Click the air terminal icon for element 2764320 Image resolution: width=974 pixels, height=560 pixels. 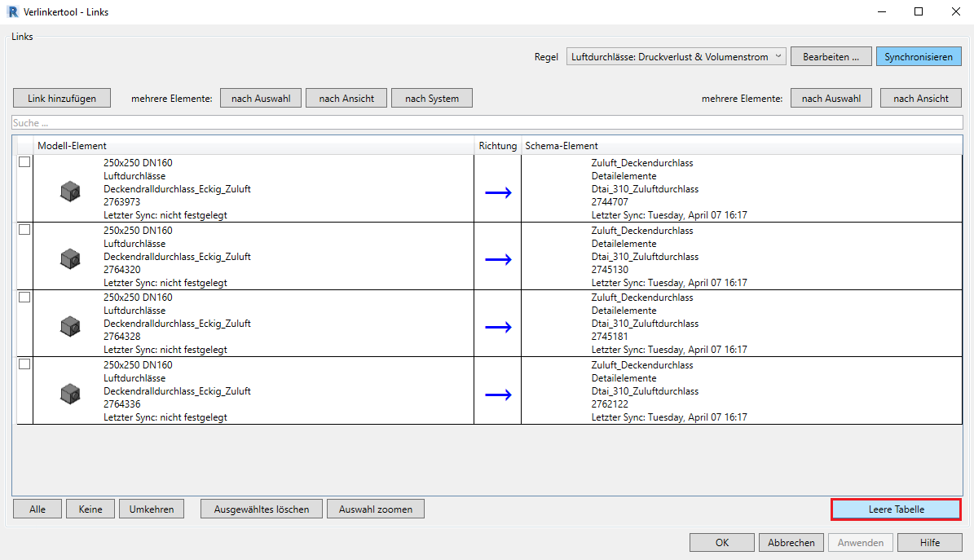[70, 259]
